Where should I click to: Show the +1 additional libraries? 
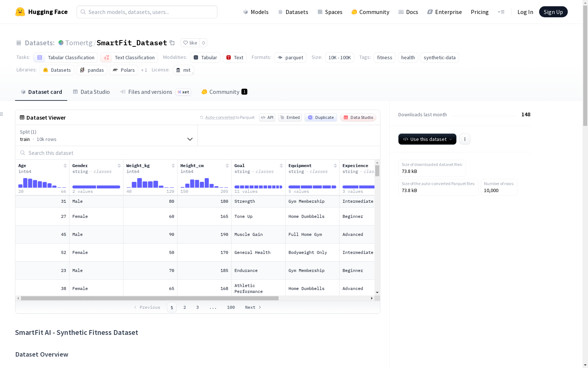(144, 70)
